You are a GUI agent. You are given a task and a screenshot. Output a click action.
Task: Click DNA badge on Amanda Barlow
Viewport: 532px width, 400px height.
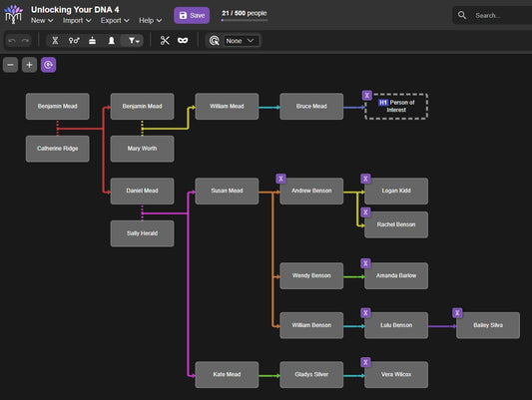coord(365,263)
